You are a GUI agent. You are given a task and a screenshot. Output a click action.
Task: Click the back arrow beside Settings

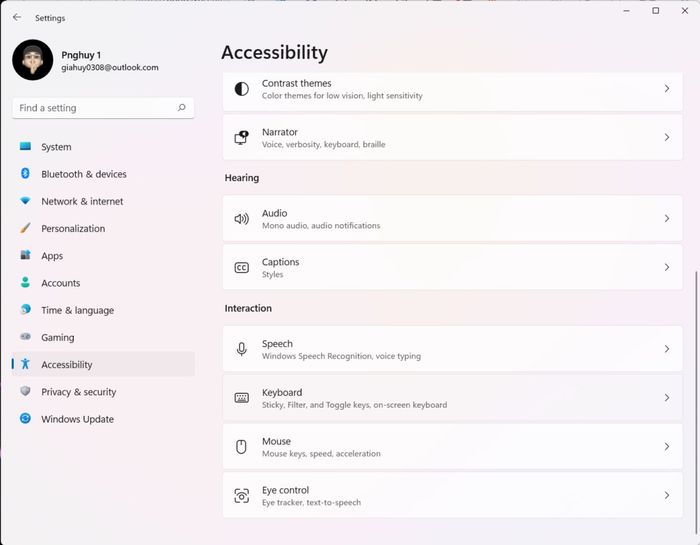tap(17, 17)
